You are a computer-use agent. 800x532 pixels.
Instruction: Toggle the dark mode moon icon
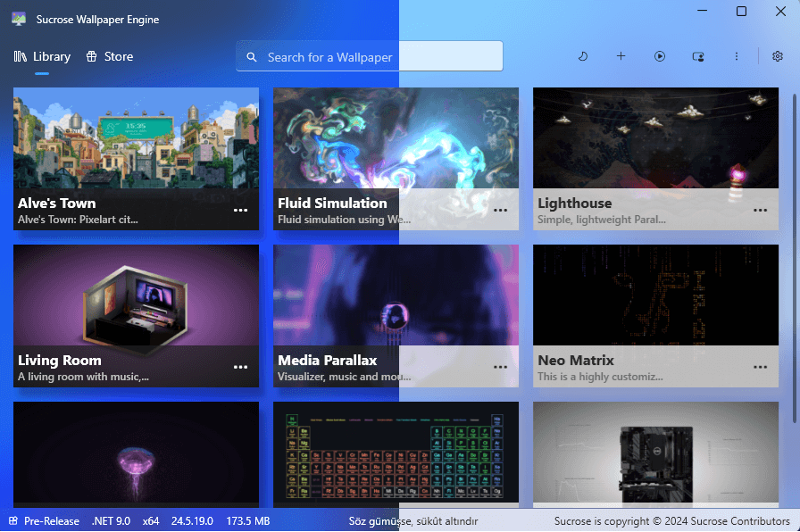[x=583, y=56]
